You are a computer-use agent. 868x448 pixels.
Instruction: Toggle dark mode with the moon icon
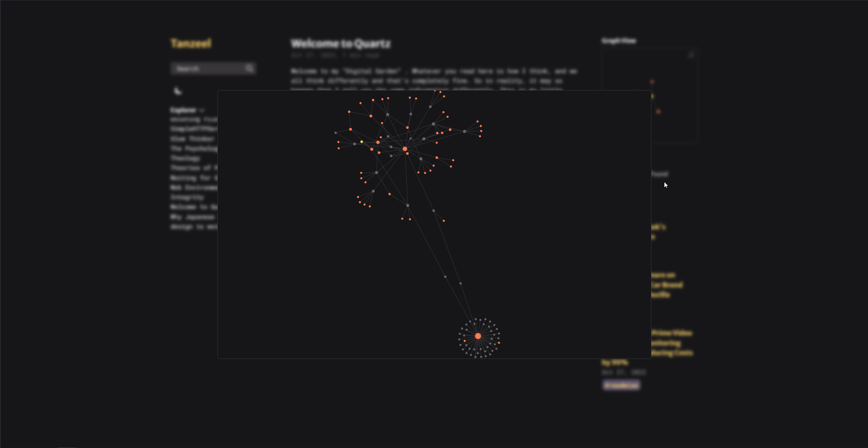[178, 91]
